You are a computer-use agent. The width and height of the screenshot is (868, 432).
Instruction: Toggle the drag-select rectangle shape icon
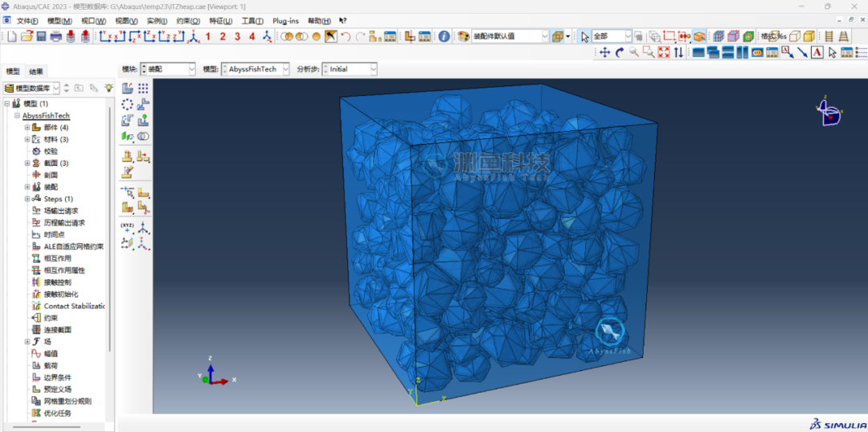(x=669, y=36)
